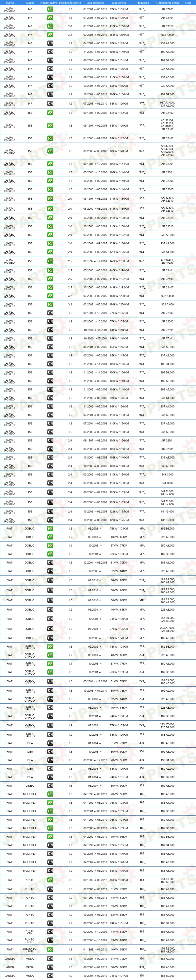Click the Model column header
The image size is (196, 980).
[x=30, y=3]
